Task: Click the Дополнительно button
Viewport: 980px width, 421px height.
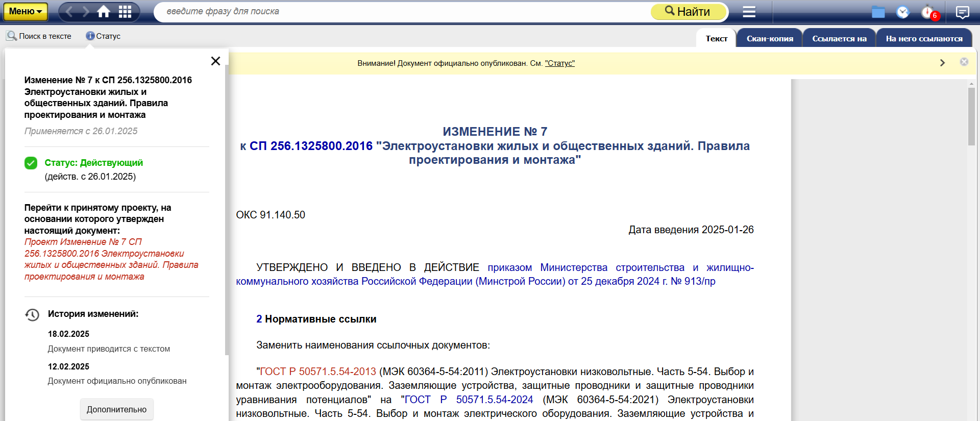Action: [116, 409]
